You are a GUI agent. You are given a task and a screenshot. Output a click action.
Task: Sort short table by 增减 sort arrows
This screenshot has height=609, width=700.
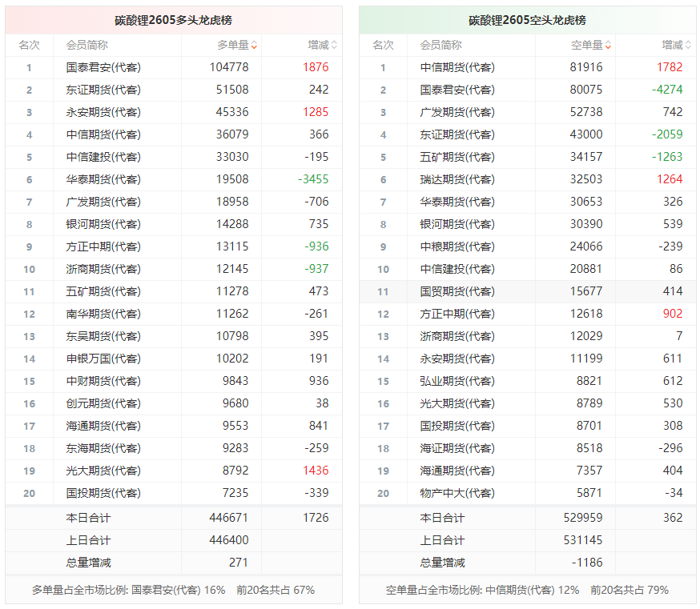coord(688,45)
